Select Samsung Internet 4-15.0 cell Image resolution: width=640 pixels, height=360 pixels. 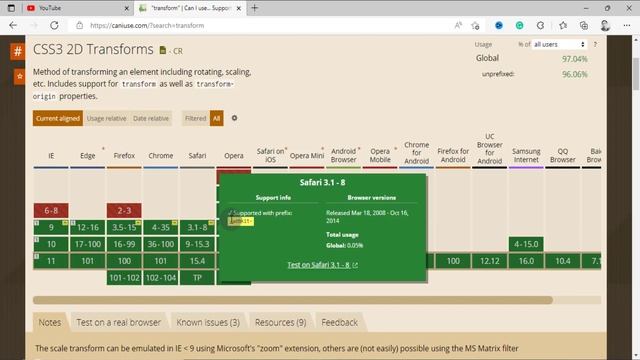click(x=526, y=244)
